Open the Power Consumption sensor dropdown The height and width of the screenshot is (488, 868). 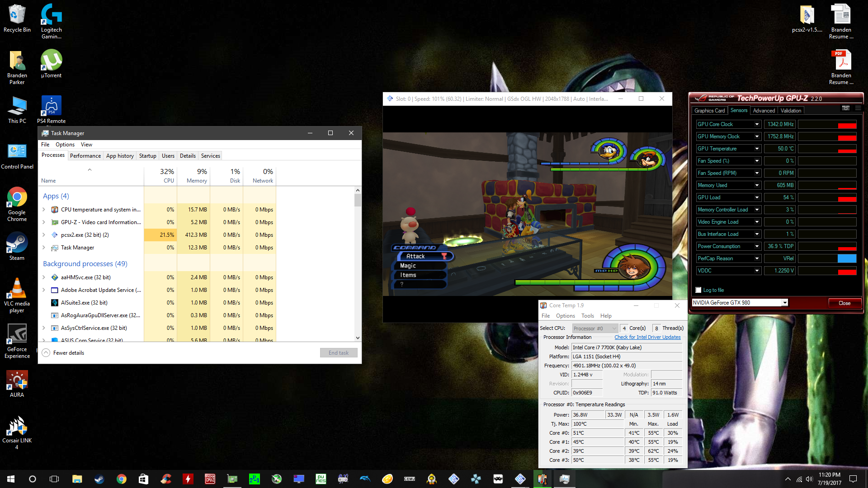[757, 246]
